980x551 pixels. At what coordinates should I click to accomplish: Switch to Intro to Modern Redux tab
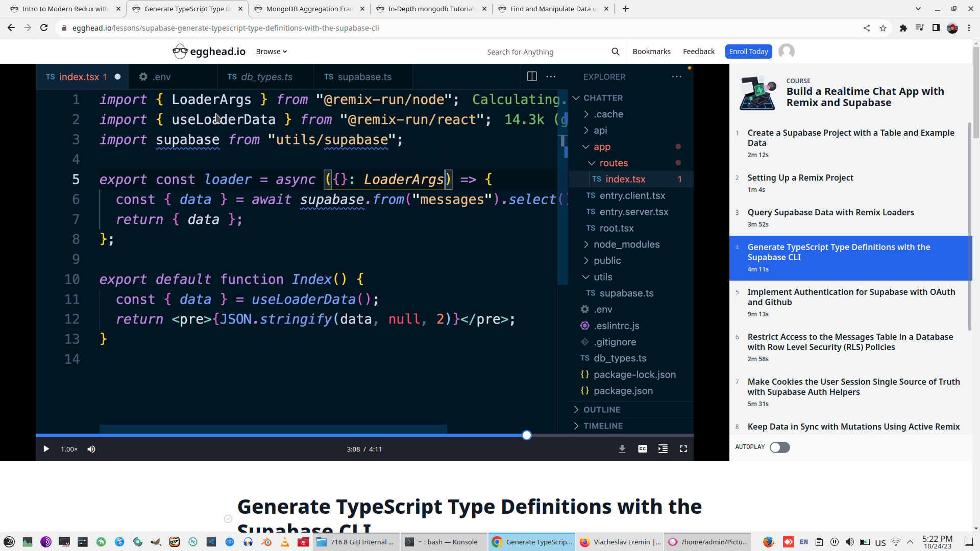coord(65,9)
